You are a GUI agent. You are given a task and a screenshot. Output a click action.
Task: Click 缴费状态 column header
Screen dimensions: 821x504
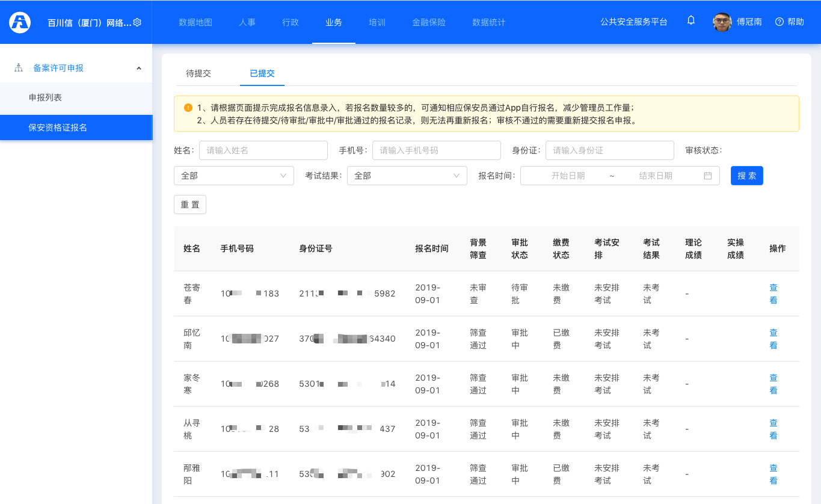click(561, 248)
